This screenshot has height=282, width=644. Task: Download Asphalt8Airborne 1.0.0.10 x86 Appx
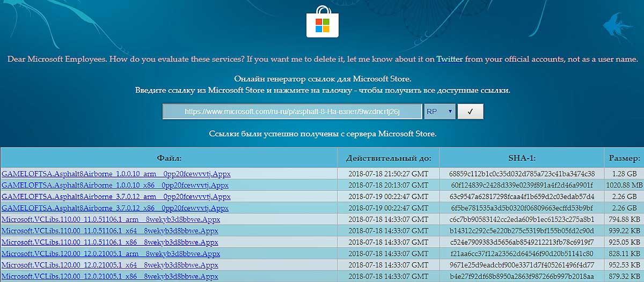coord(115,185)
